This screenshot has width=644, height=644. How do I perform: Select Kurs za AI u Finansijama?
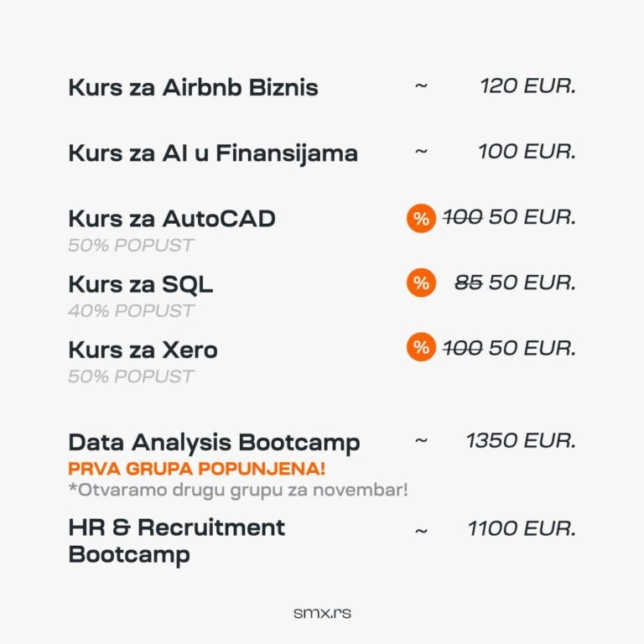tap(213, 153)
